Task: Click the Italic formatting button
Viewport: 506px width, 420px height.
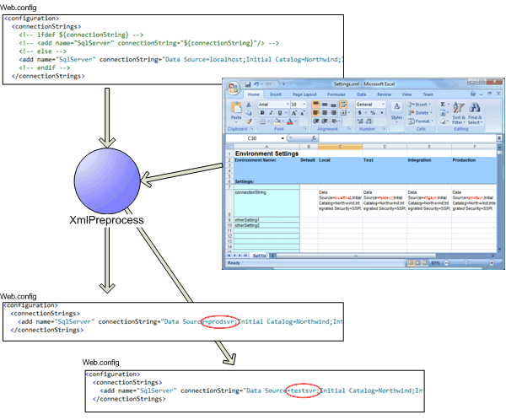Action: pos(271,112)
